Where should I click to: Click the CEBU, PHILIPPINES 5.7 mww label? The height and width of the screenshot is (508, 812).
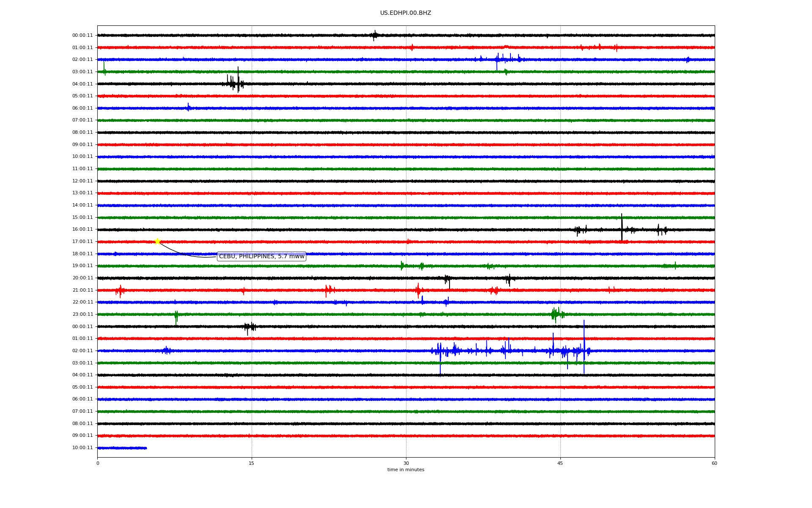tap(261, 256)
